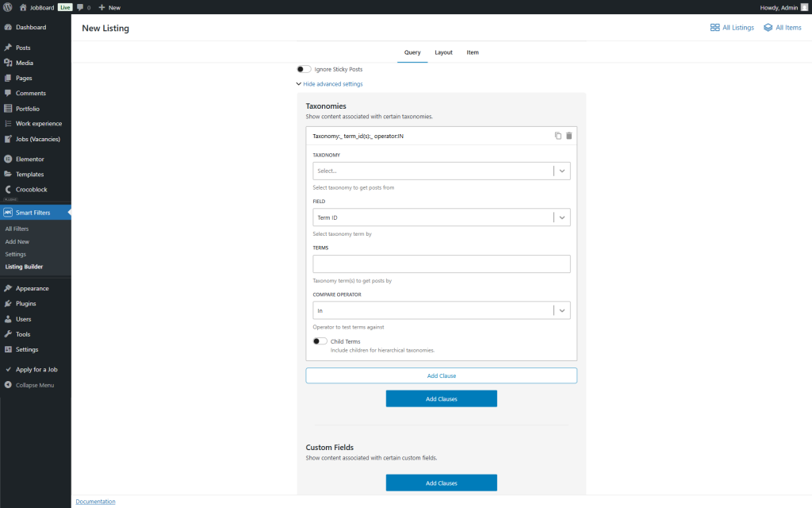Open the Documentation link
Viewport: 812px width, 508px height.
pos(95,502)
